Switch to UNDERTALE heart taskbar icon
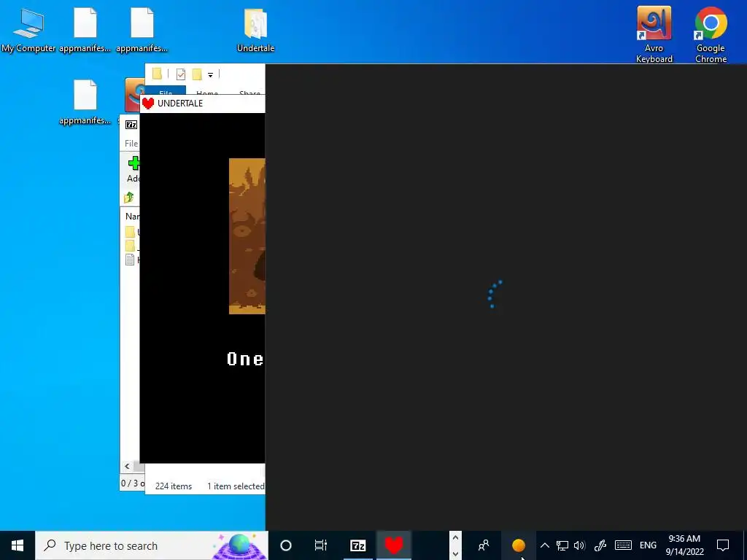The width and height of the screenshot is (747, 560). pyautogui.click(x=393, y=545)
